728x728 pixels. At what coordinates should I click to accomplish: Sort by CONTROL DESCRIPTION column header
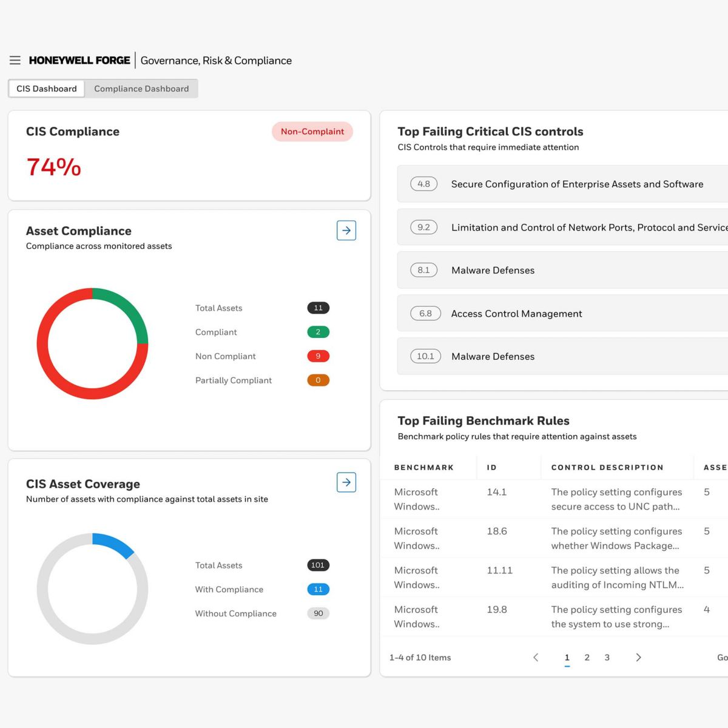pos(607,467)
